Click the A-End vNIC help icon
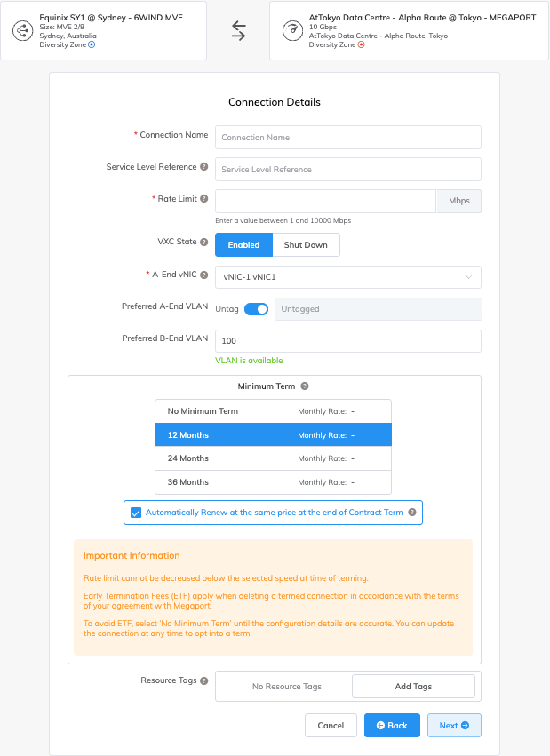Screen dimensions: 550x756 [204, 275]
